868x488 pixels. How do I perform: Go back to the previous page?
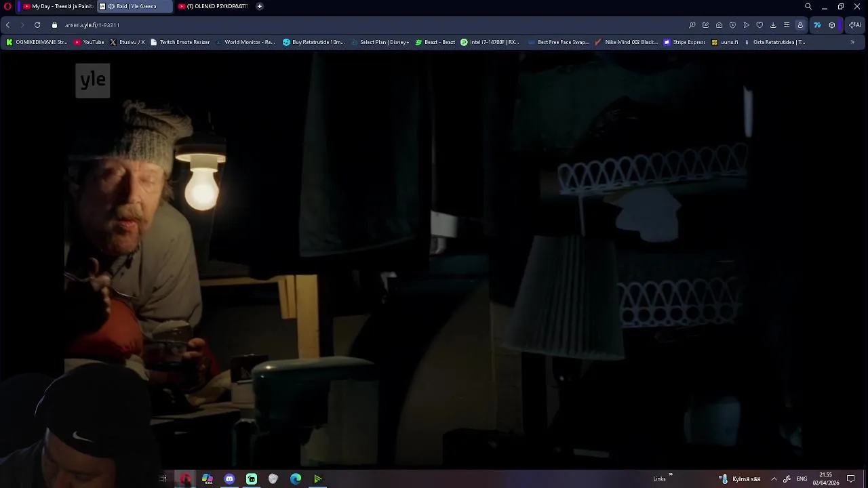pos(7,25)
